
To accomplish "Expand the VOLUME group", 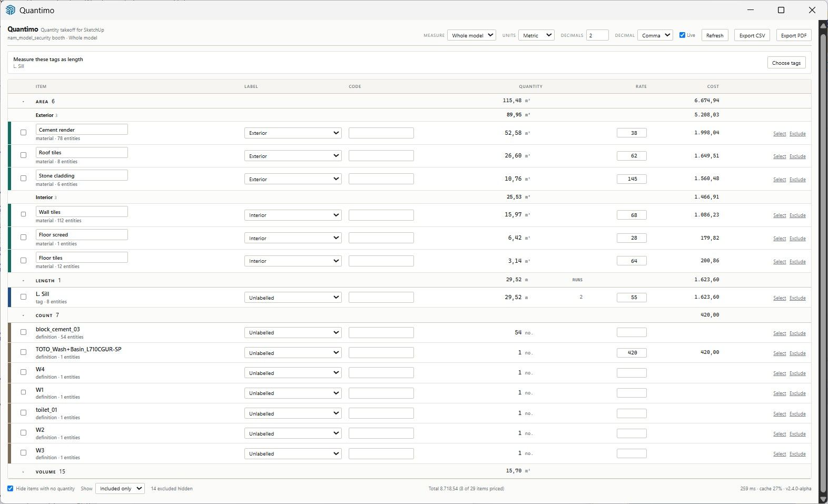I will [x=23, y=472].
